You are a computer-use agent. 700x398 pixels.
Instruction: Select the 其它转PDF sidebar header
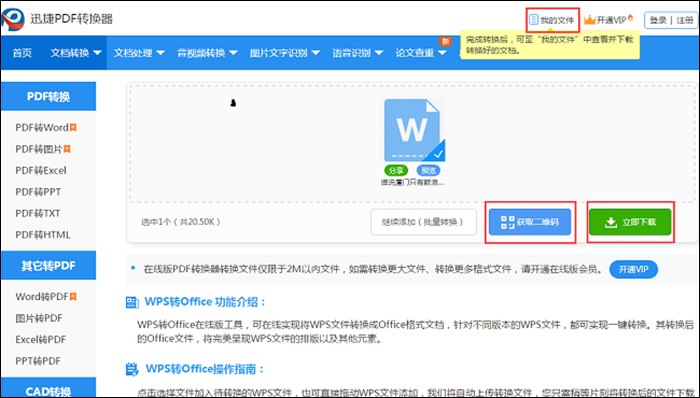(x=48, y=265)
